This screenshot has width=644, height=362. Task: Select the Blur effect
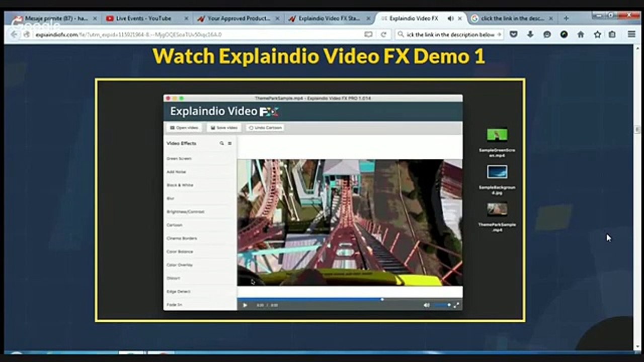(200, 199)
